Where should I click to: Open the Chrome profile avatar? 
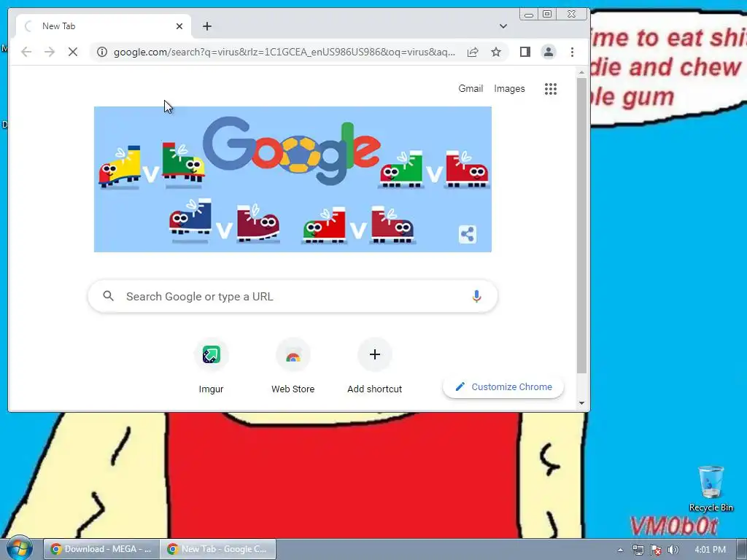click(549, 52)
